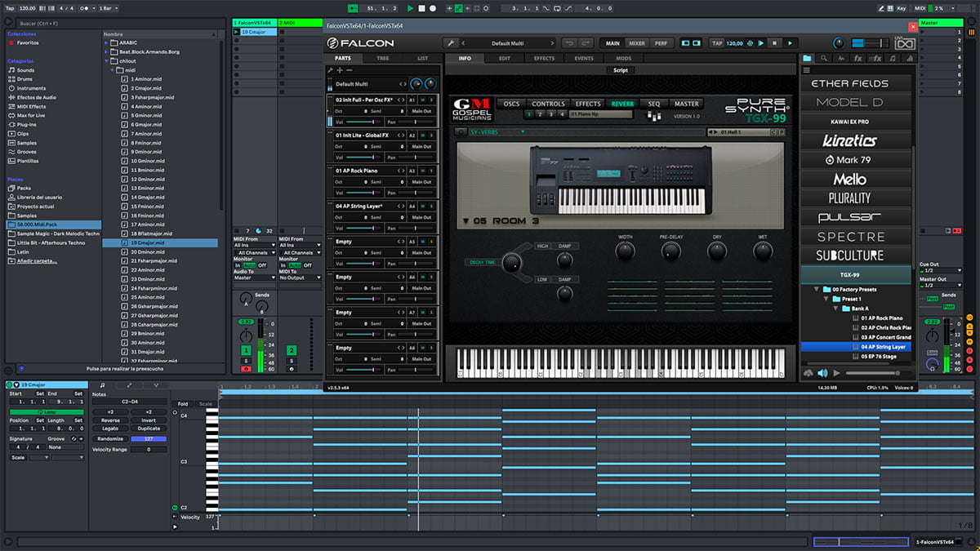
Task: Open the EDIT tab in Falcon
Action: 505,59
